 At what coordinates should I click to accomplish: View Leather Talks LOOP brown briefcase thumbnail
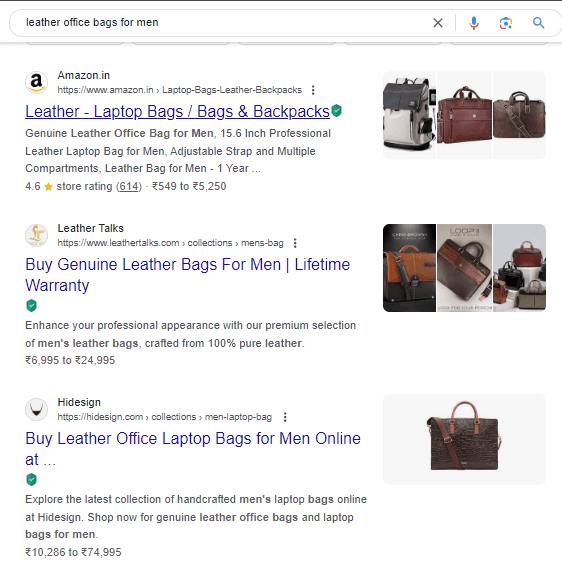[464, 268]
